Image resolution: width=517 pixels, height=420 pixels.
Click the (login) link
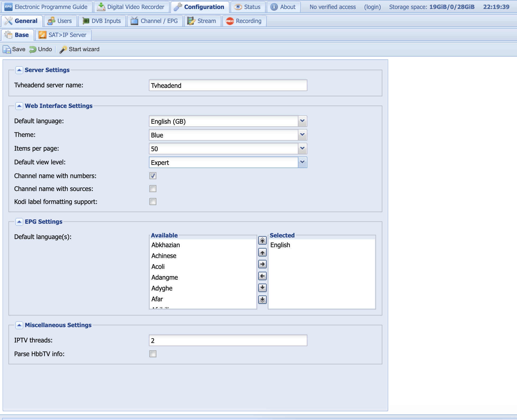coord(372,7)
